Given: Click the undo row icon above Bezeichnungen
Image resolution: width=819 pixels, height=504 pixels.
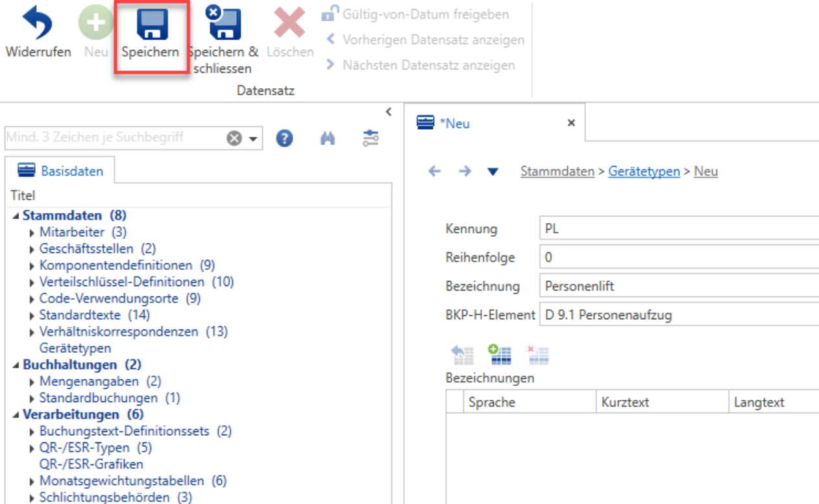Looking at the screenshot, I should pyautogui.click(x=463, y=354).
